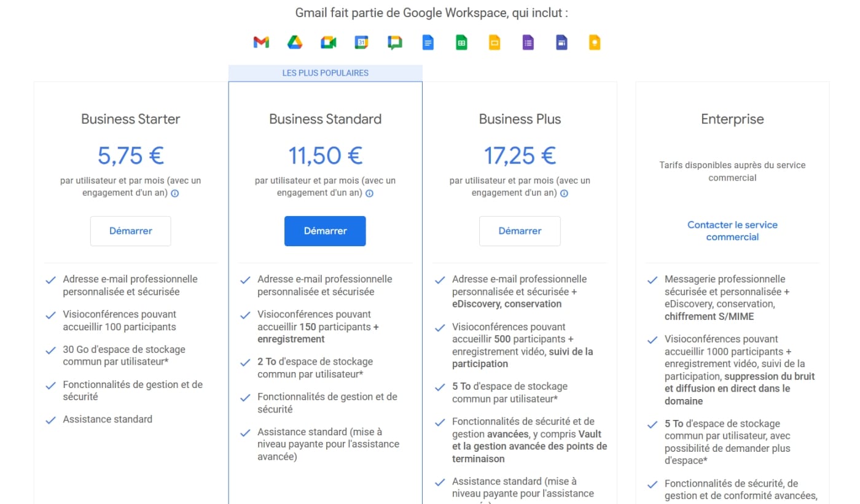Click the Google Forms icon
The image size is (860, 504).
pos(528,42)
